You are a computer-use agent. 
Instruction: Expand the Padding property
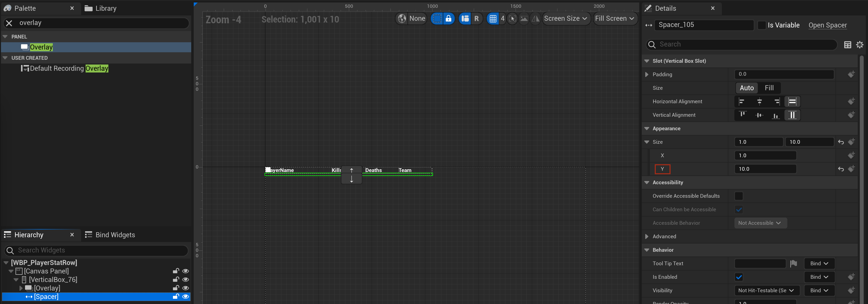point(646,74)
